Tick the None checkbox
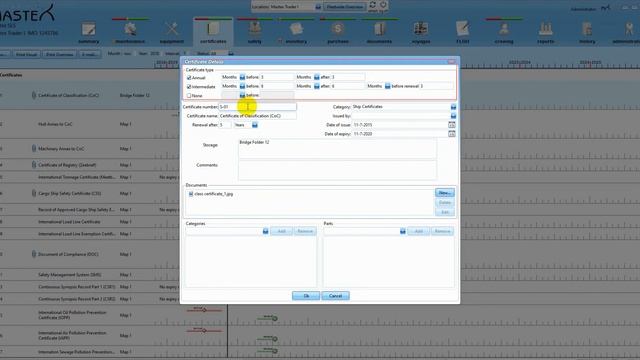The width and height of the screenshot is (640, 360). pyautogui.click(x=189, y=96)
